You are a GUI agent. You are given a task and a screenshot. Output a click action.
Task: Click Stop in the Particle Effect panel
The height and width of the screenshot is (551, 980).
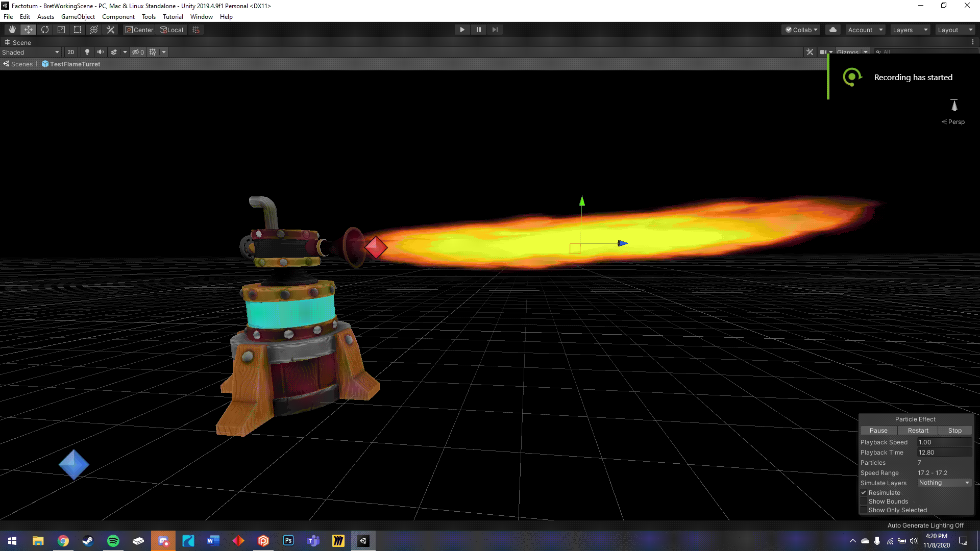(954, 430)
